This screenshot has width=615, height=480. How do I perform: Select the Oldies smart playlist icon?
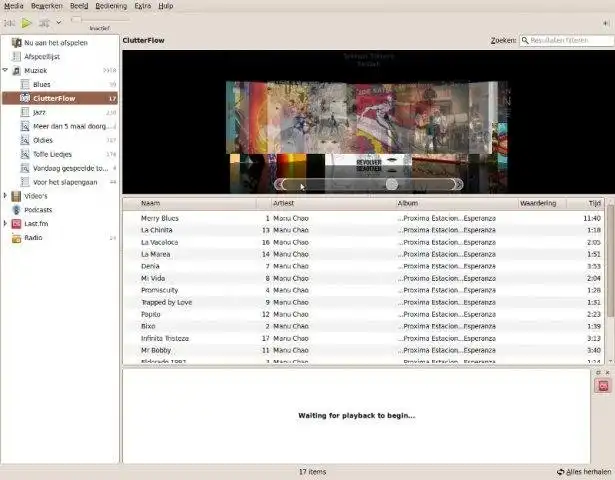(x=25, y=140)
